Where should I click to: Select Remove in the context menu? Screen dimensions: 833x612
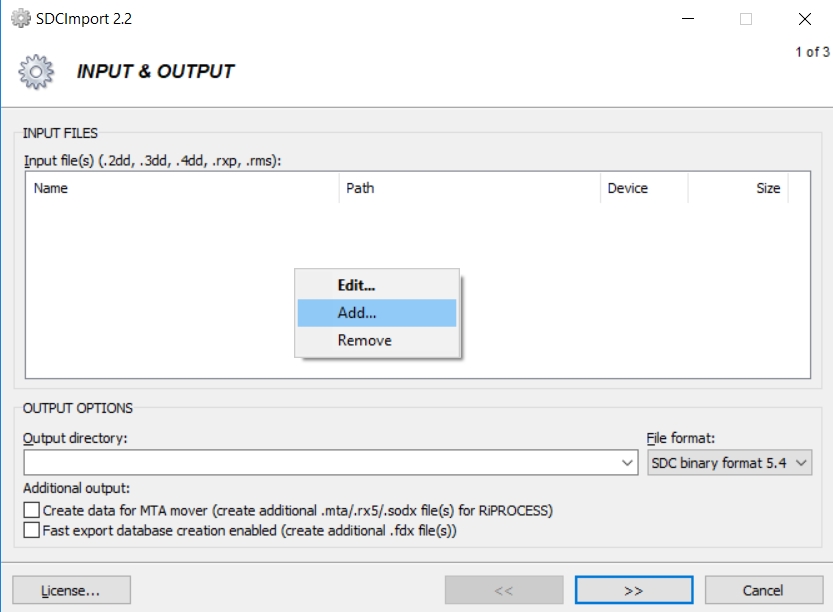click(x=377, y=341)
